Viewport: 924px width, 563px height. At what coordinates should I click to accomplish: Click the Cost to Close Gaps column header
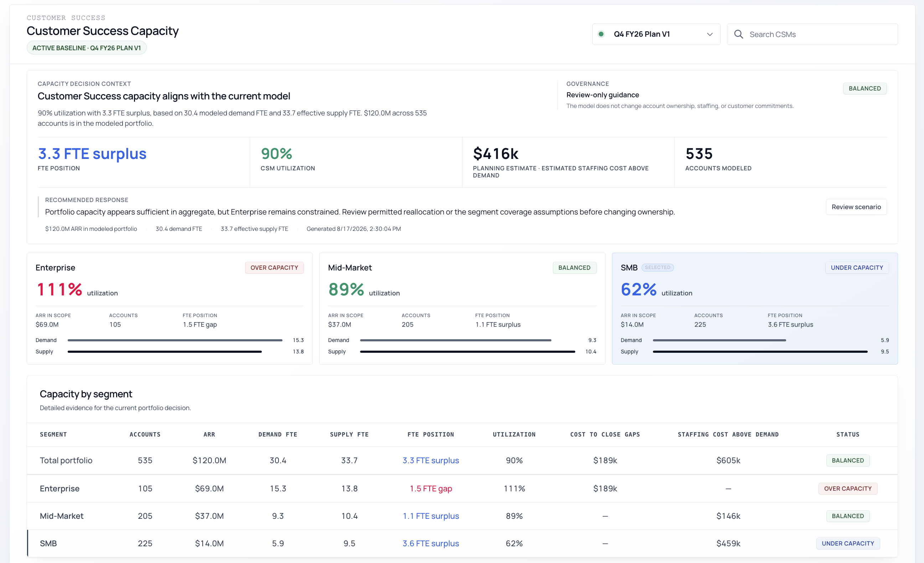(605, 434)
